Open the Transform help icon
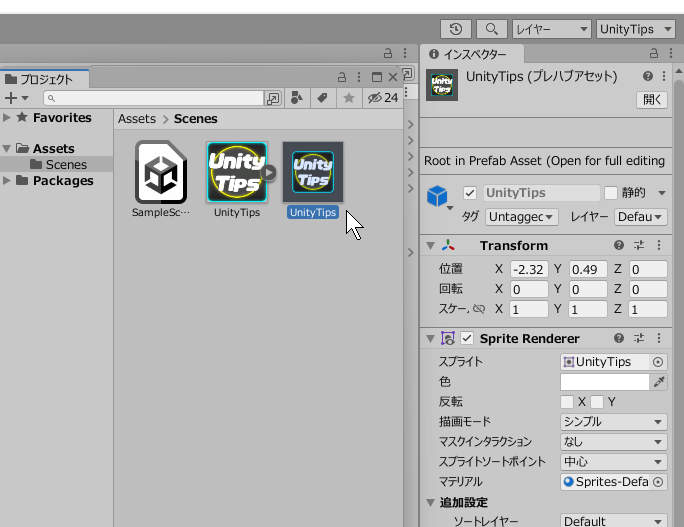684x527 pixels. pos(619,245)
